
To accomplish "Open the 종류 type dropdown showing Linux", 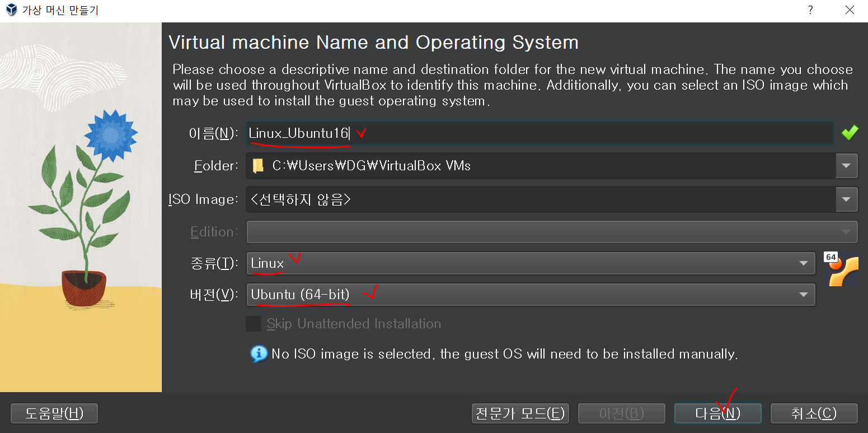I will click(x=531, y=263).
